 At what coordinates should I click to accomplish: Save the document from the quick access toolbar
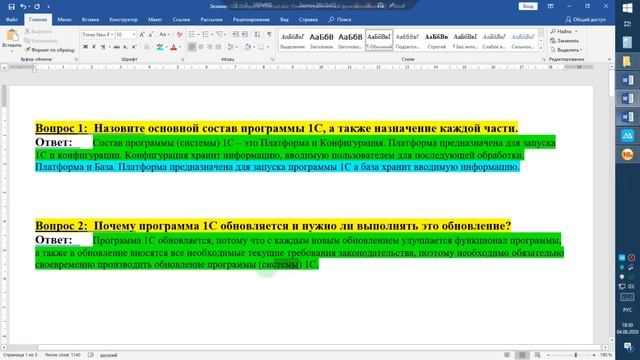click(11, 6)
